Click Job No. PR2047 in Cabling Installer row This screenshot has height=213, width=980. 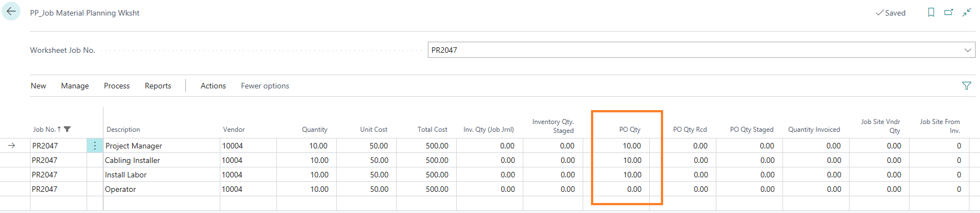pos(44,160)
